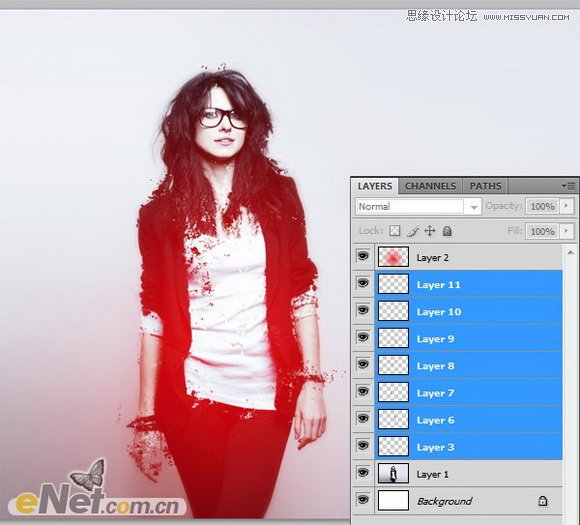
Task: Select the Background layer name
Action: (x=445, y=501)
